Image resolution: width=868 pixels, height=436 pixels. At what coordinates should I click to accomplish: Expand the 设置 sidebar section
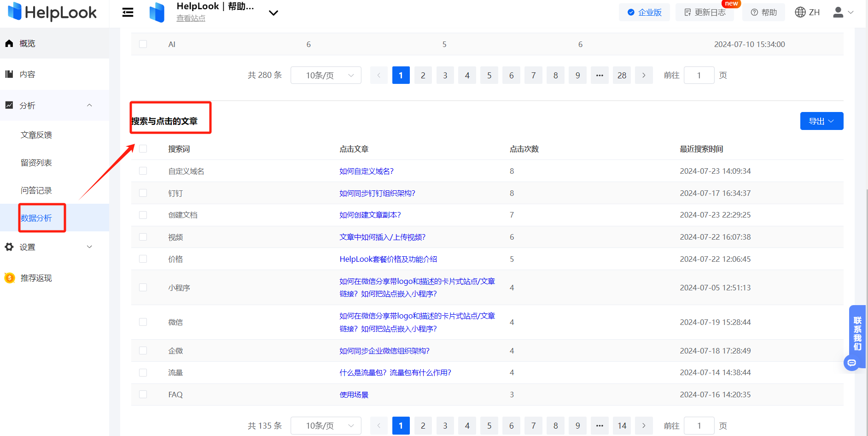[x=89, y=247]
